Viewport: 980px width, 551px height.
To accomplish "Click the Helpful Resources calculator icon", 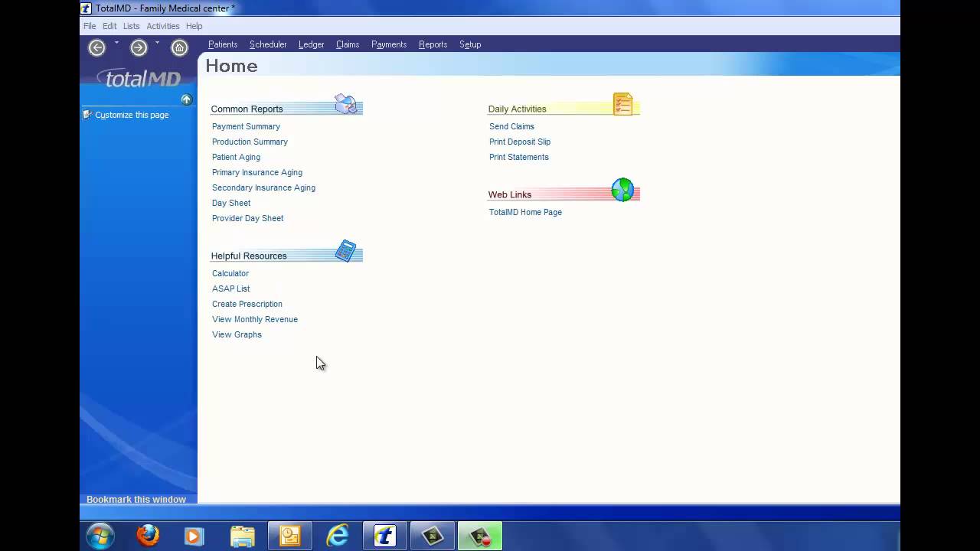I will coord(346,251).
